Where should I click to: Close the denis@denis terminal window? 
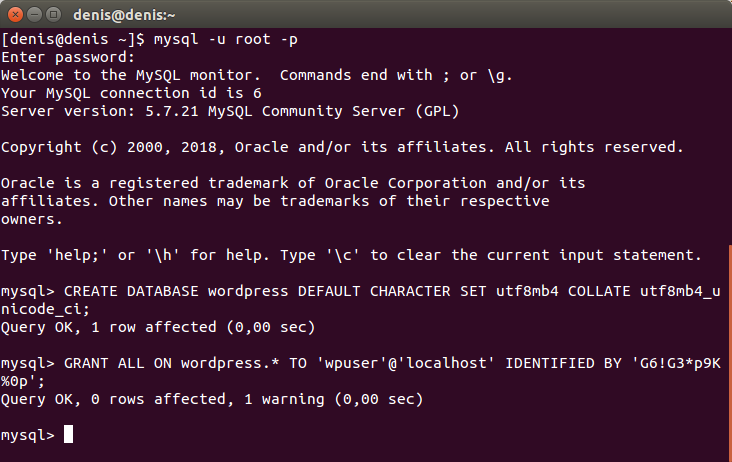pyautogui.click(x=15, y=15)
